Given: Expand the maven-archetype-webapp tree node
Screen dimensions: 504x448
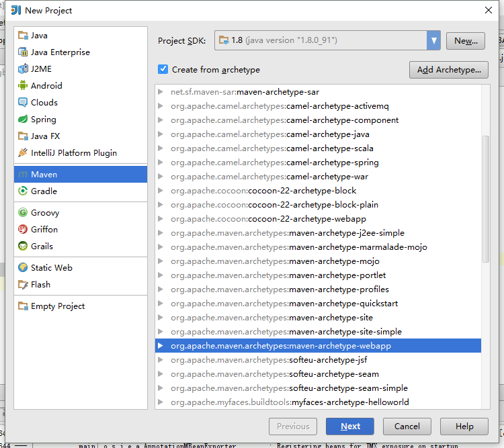Looking at the screenshot, I should 160,346.
